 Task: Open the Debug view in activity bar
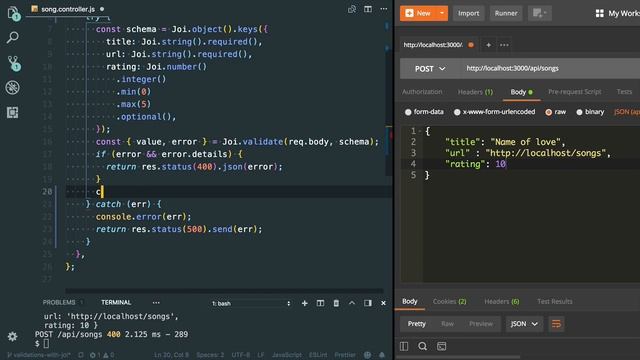click(x=13, y=88)
